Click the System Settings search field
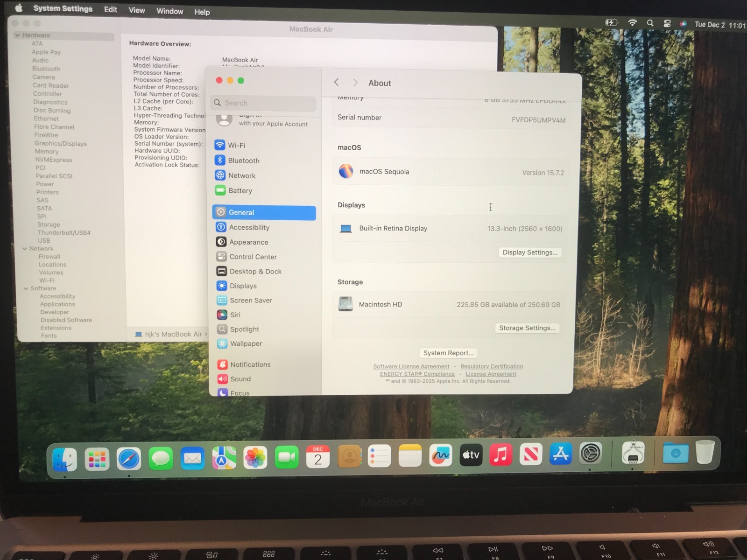The width and height of the screenshot is (747, 560). point(263,103)
